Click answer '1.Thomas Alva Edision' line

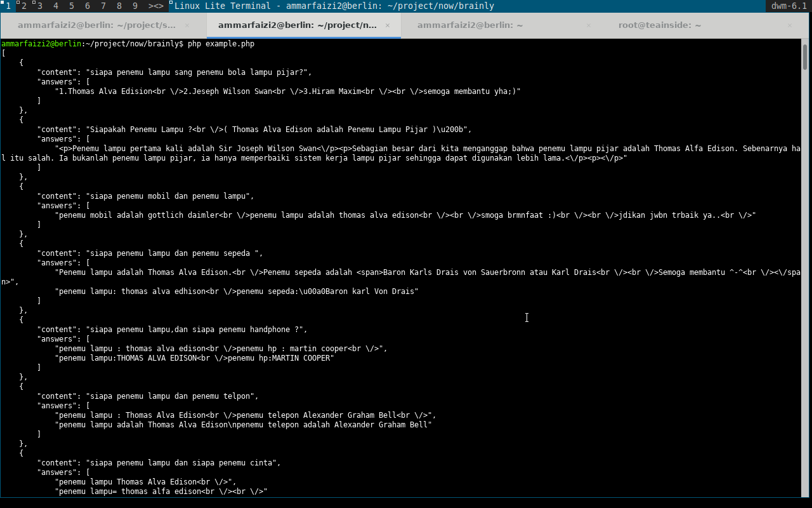click(x=287, y=91)
